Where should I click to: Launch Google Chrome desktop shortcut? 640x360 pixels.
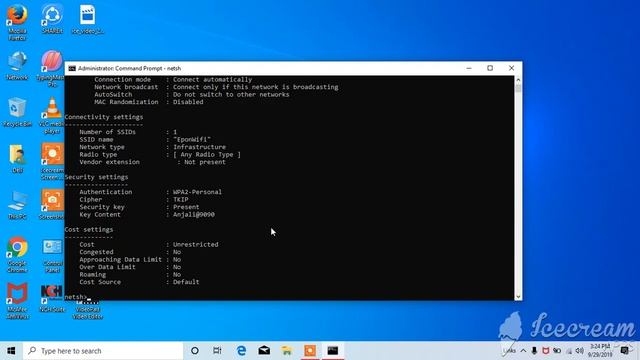tap(17, 254)
